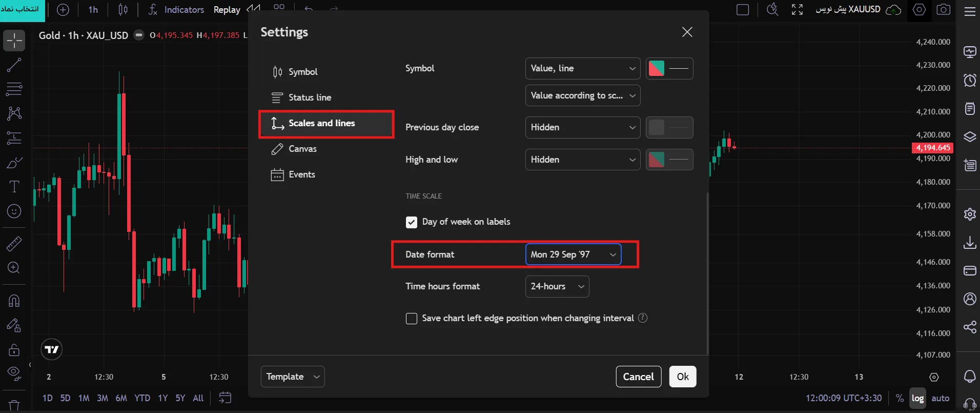980x413 pixels.
Task: Click the lock all drawings icon
Action: (14, 350)
